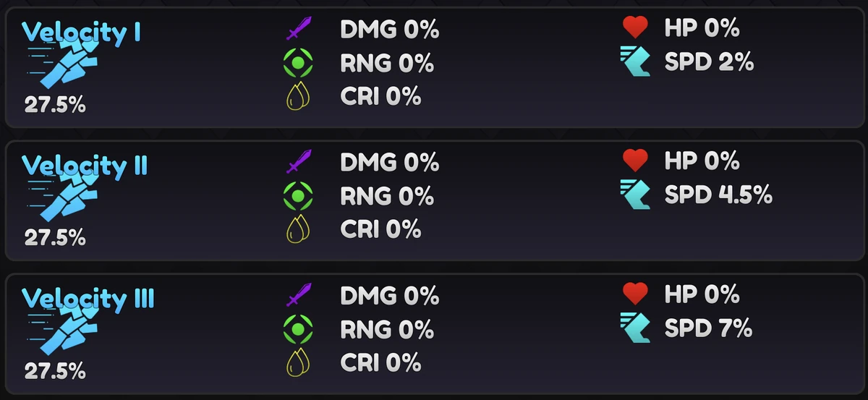This screenshot has height=400, width=868.
Task: Click the purple sword icon in Velocity I
Action: (298, 29)
